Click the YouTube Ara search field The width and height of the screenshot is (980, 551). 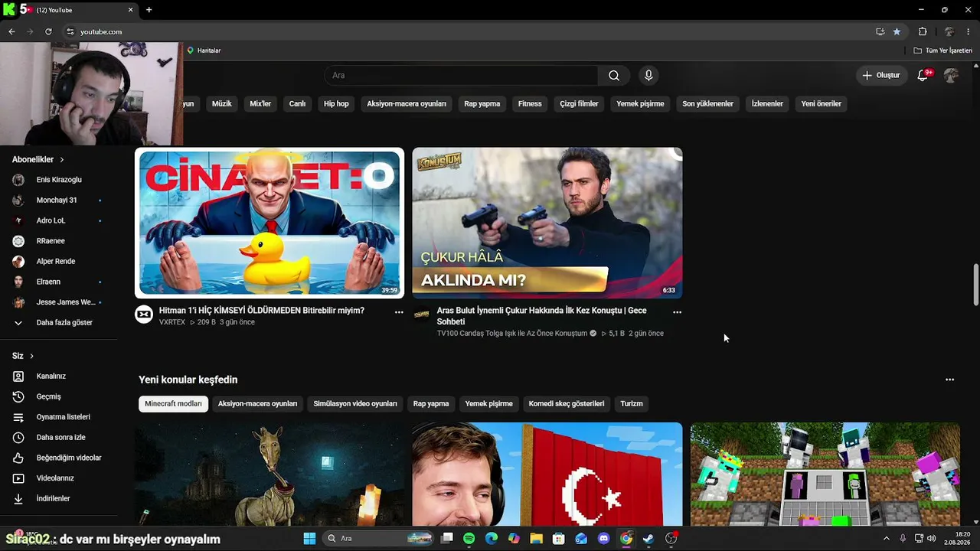pos(462,75)
